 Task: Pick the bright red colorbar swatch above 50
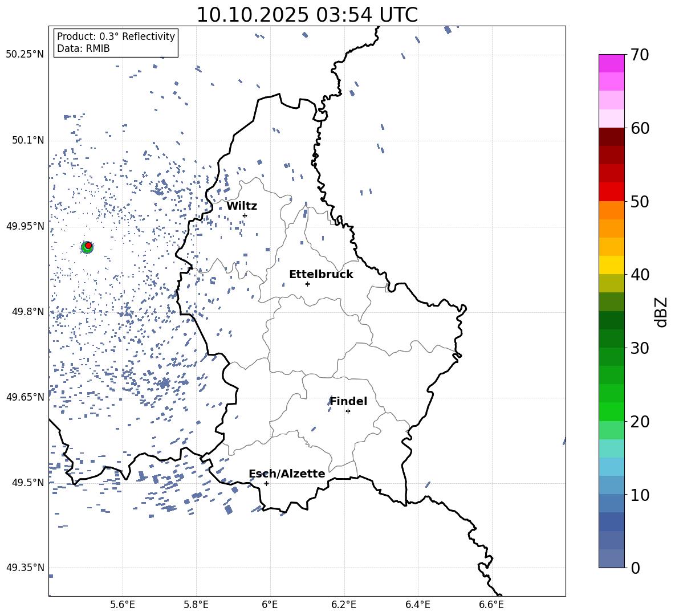(611, 191)
